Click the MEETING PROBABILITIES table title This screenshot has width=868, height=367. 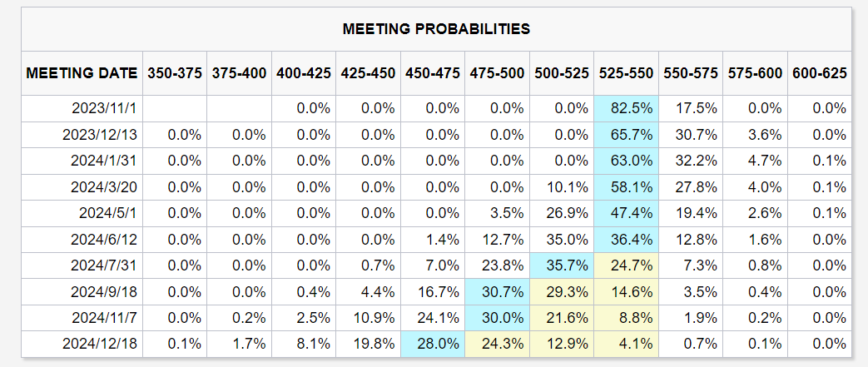pos(436,28)
